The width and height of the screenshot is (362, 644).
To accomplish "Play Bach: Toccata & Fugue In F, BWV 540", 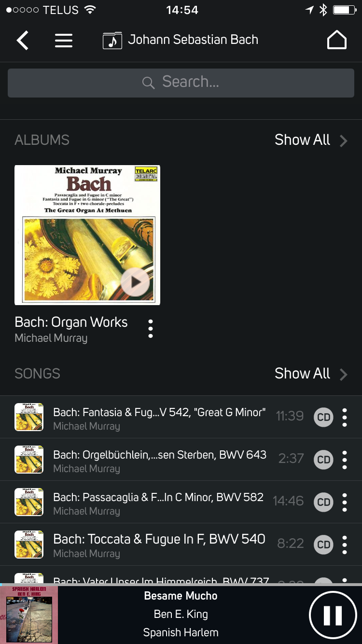I will (159, 545).
